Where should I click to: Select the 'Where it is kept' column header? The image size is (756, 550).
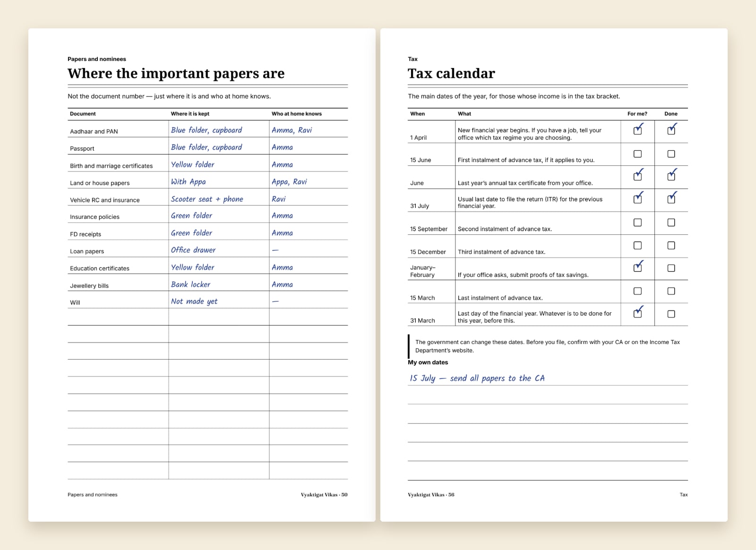[x=190, y=114]
